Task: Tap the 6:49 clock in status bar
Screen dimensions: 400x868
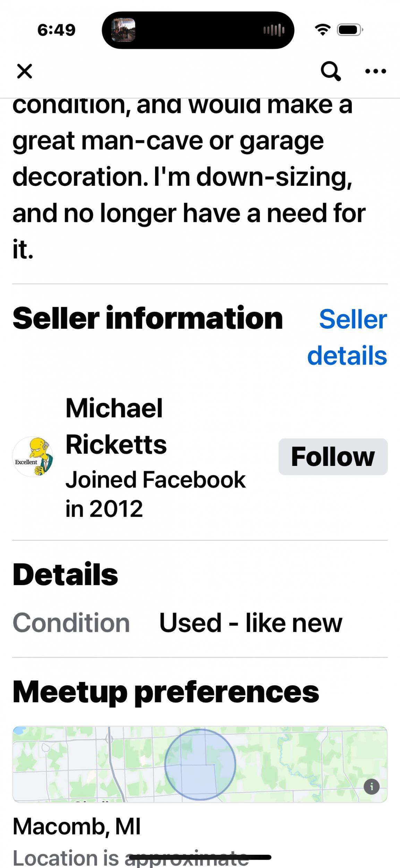Action: point(56,30)
